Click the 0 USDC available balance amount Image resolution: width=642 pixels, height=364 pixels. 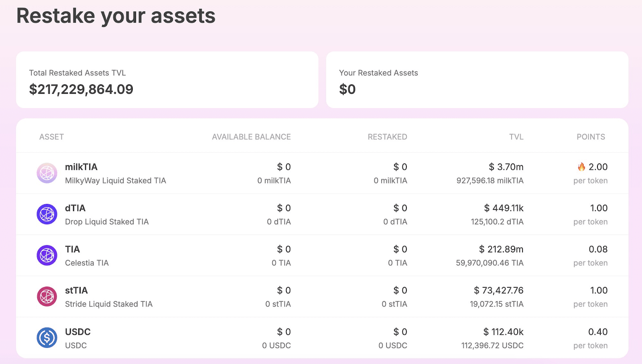(276, 346)
